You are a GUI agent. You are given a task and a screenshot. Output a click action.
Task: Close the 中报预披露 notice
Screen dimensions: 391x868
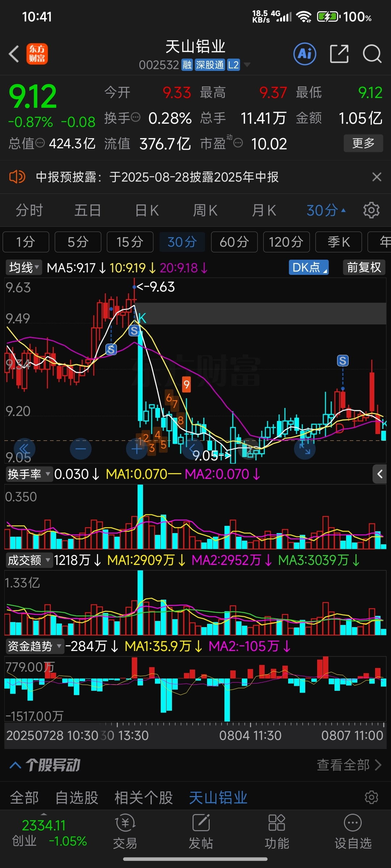pos(377,177)
